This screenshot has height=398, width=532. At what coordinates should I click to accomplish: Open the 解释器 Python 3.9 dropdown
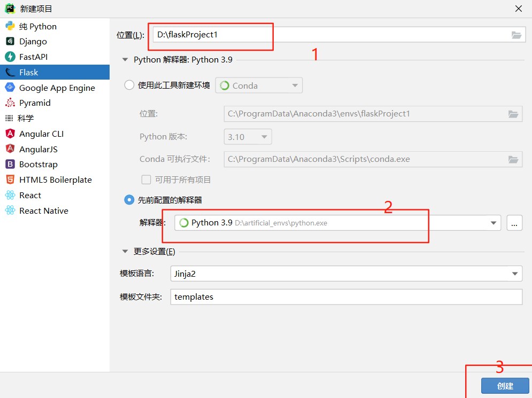(337, 223)
